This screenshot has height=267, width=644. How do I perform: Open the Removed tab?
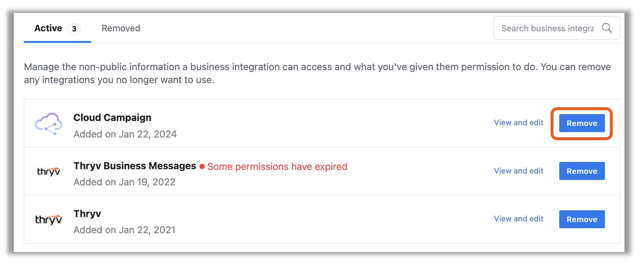coord(121,28)
